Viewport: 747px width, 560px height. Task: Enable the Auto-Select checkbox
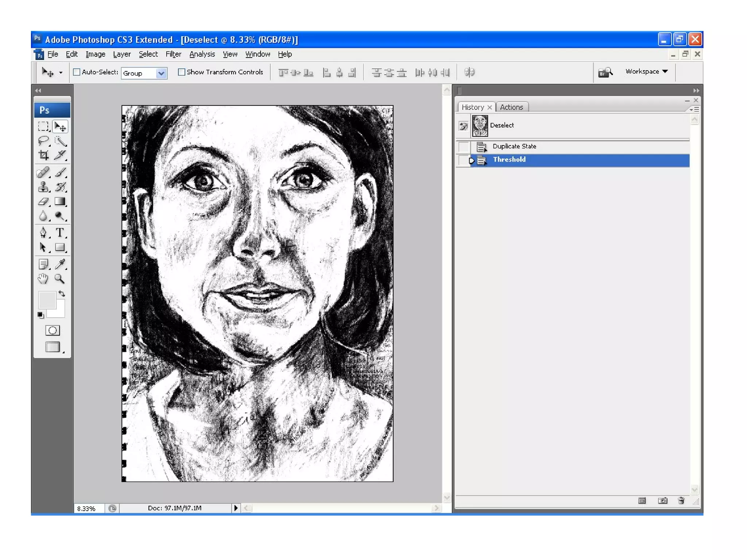(77, 72)
